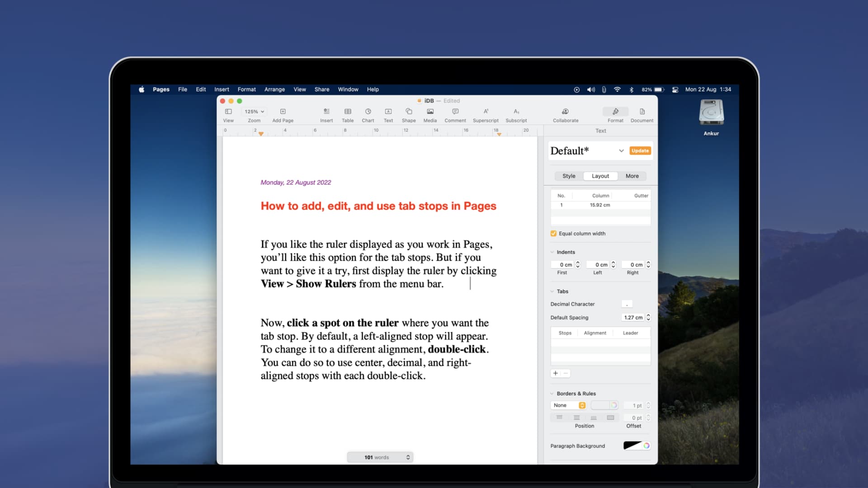868x488 pixels.
Task: Add a new tab stop with plus button
Action: coord(556,373)
